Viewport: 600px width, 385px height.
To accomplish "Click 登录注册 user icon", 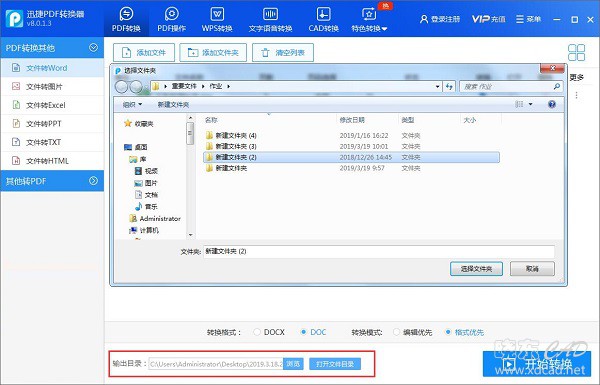I will (x=440, y=19).
